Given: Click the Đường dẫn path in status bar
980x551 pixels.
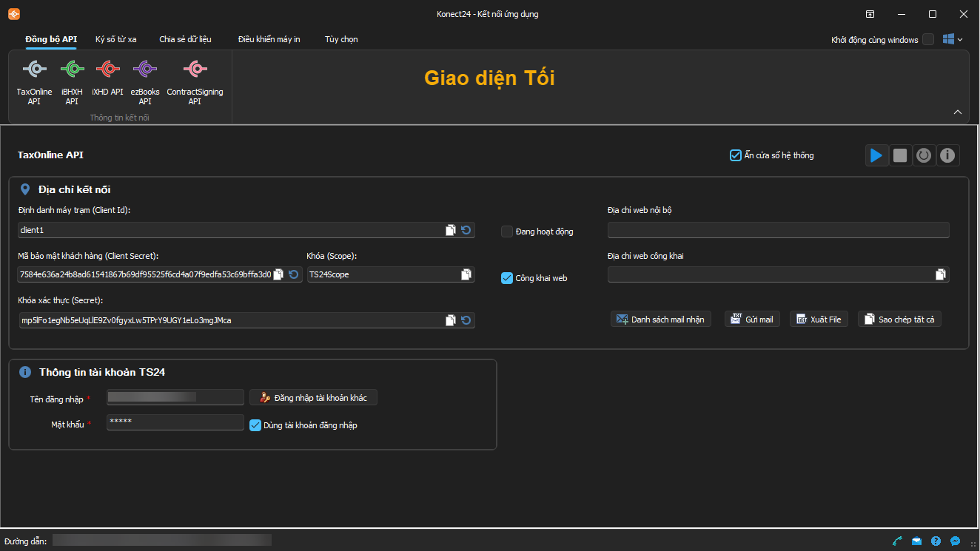Looking at the screenshot, I should 162,541.
